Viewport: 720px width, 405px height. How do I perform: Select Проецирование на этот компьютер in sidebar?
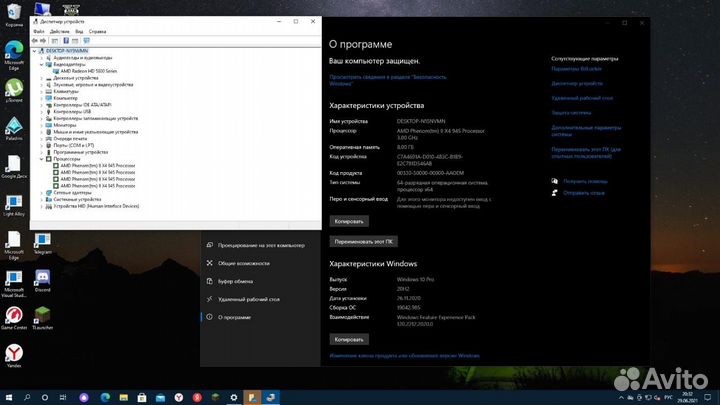(x=260, y=245)
